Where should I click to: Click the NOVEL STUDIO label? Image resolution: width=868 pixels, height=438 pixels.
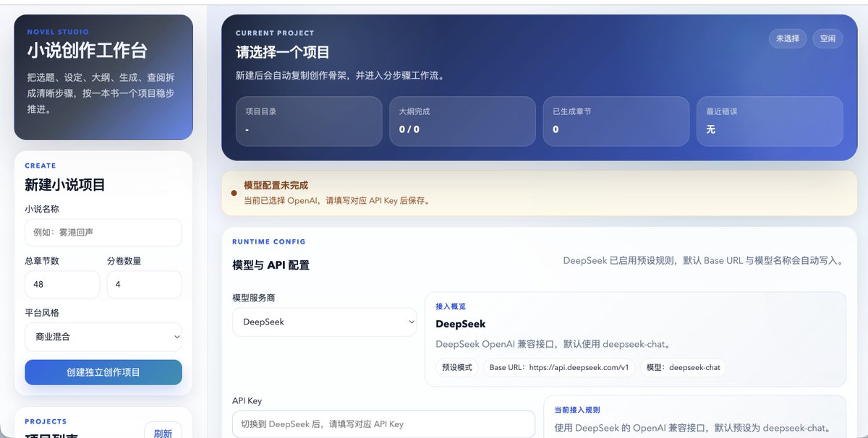58,32
